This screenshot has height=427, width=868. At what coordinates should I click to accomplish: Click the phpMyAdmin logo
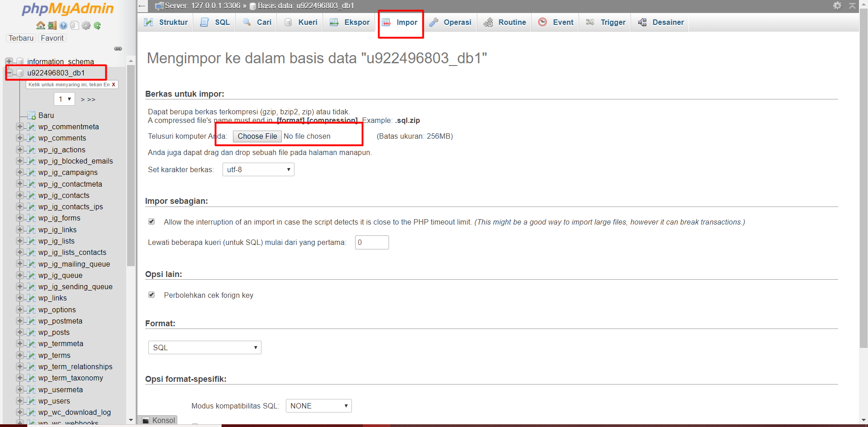point(68,9)
